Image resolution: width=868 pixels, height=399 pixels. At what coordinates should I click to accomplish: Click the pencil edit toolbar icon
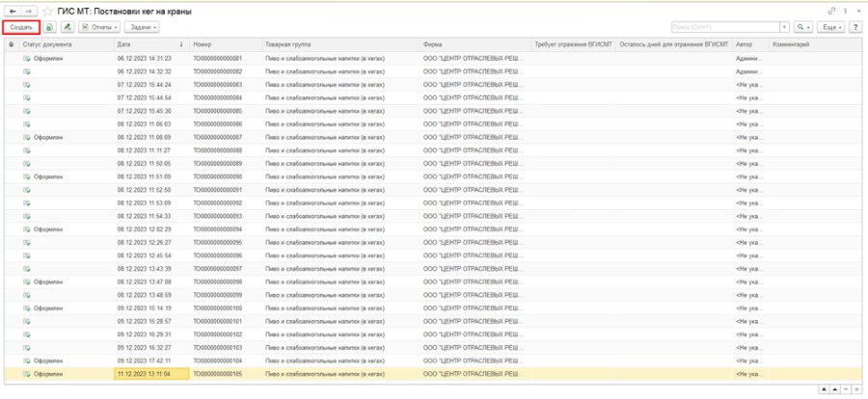pos(68,27)
